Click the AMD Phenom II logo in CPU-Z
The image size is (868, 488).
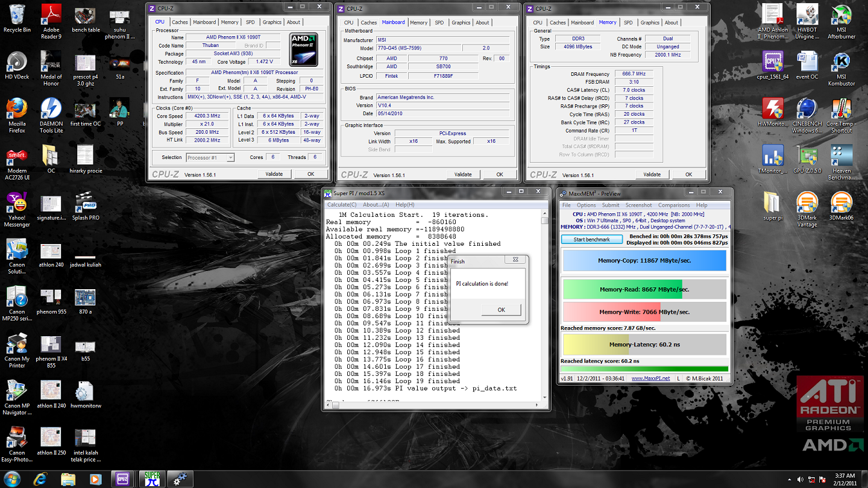click(x=303, y=49)
